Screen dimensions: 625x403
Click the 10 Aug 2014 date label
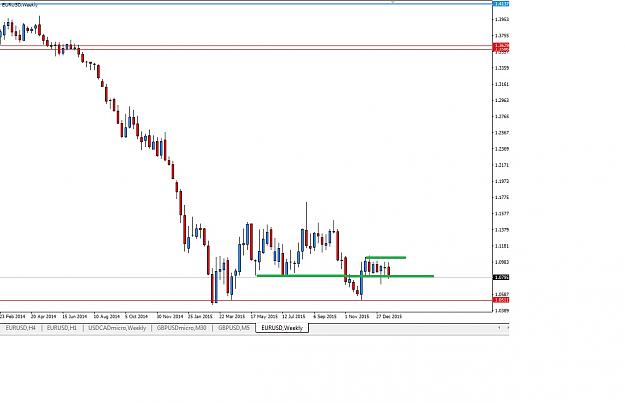pyautogui.click(x=106, y=317)
